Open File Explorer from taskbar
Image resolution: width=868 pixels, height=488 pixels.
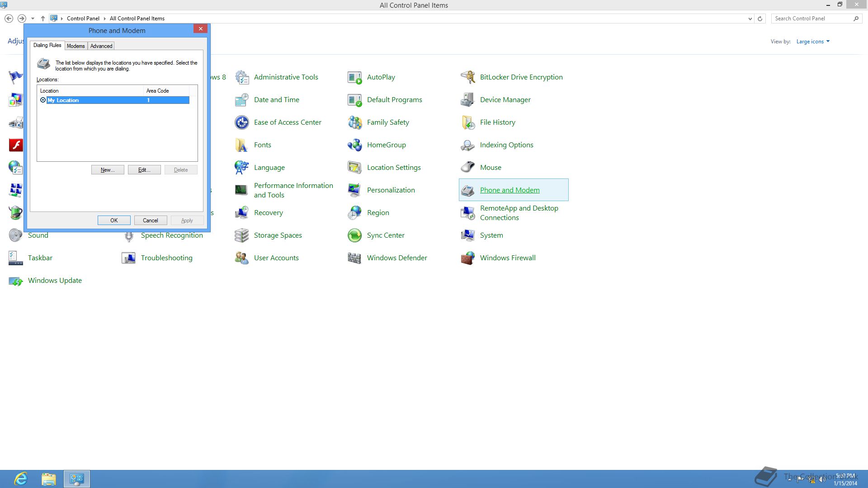(x=49, y=479)
